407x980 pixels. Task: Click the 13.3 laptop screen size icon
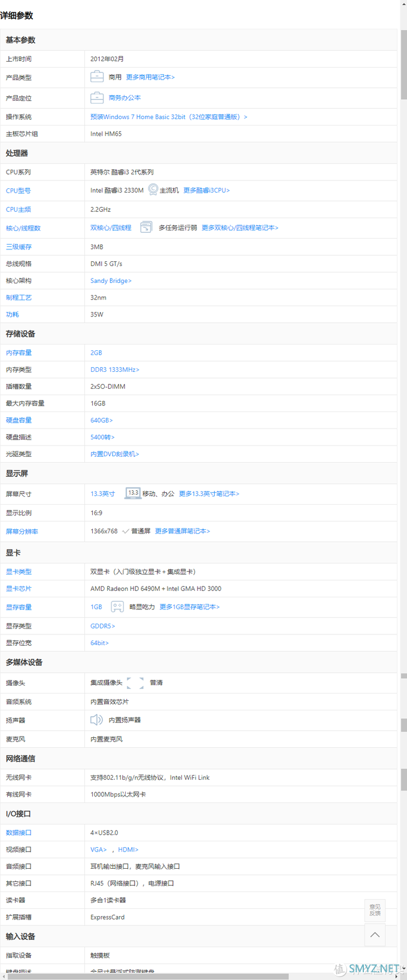pyautogui.click(x=133, y=493)
